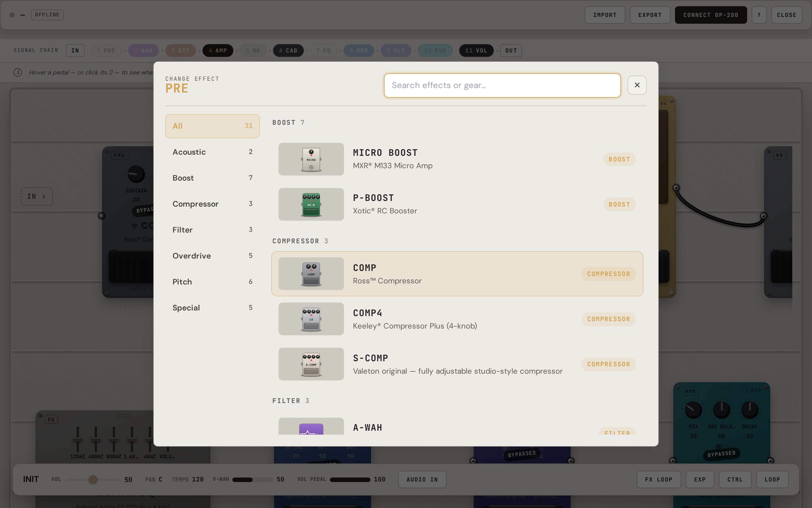Select the 9 DLY signal chain block
Image resolution: width=812 pixels, height=508 pixels.
click(x=396, y=51)
